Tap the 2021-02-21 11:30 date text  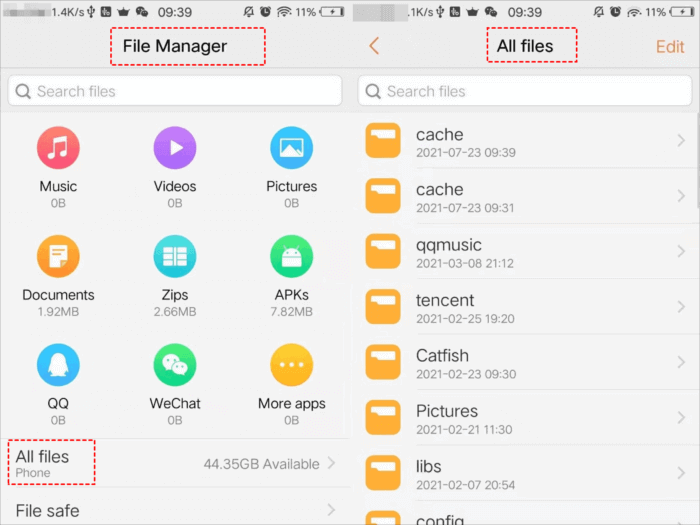point(464,429)
